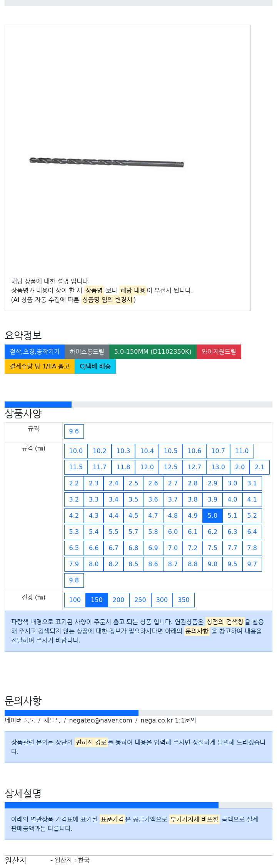277x868 pixels.
Task: Choose the 2.1 mm size button
Action: (x=260, y=467)
